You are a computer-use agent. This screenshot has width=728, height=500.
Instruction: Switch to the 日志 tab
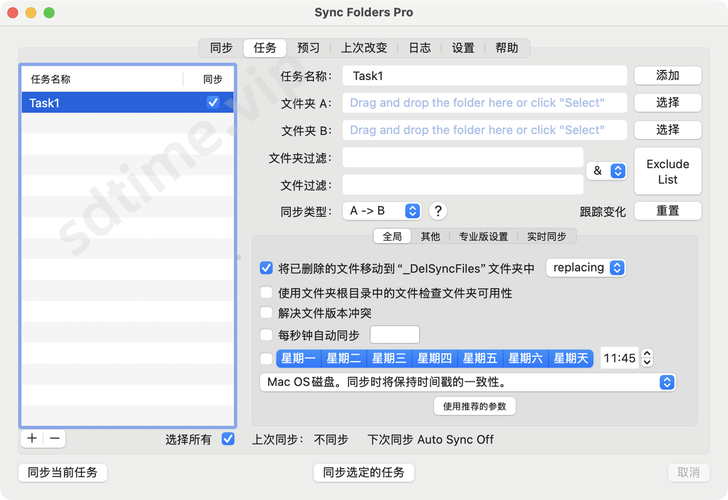tap(420, 47)
